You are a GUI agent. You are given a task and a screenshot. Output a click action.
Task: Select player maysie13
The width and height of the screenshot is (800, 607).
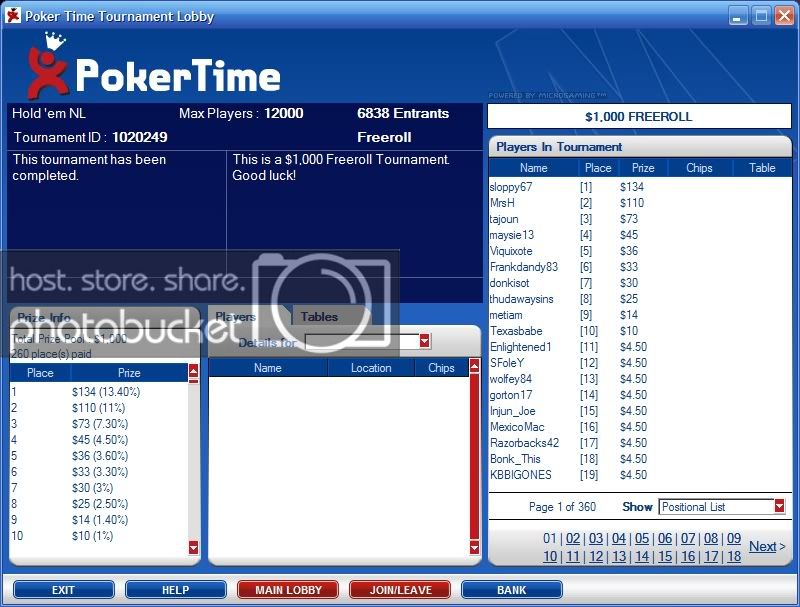click(x=512, y=235)
